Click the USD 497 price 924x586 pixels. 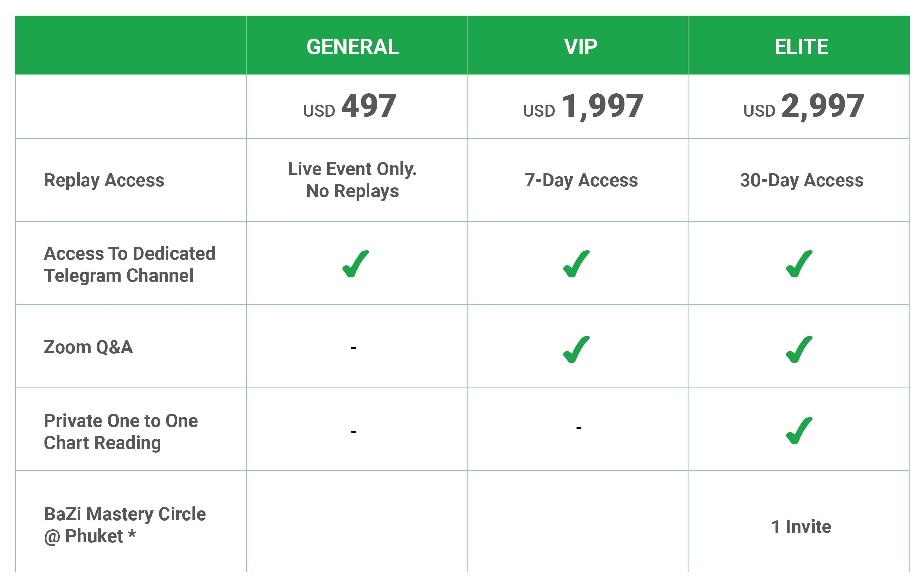coord(349,106)
